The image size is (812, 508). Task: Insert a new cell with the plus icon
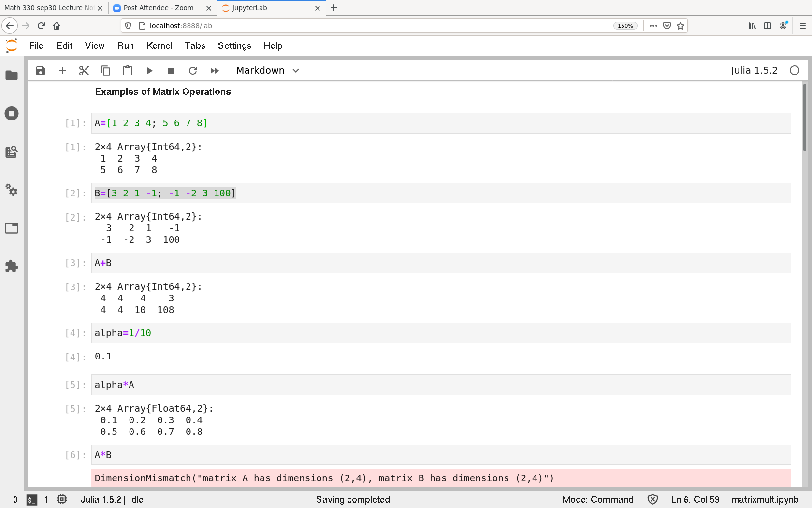pos(62,71)
